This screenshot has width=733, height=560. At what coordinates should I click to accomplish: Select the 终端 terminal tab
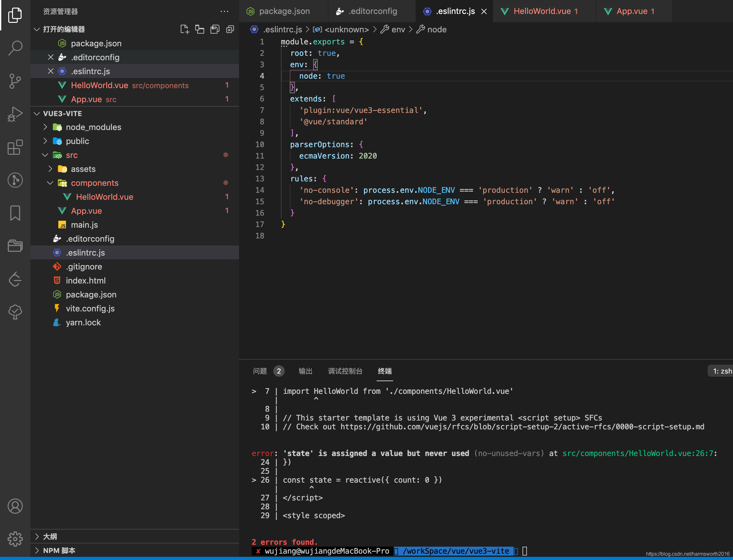(385, 371)
